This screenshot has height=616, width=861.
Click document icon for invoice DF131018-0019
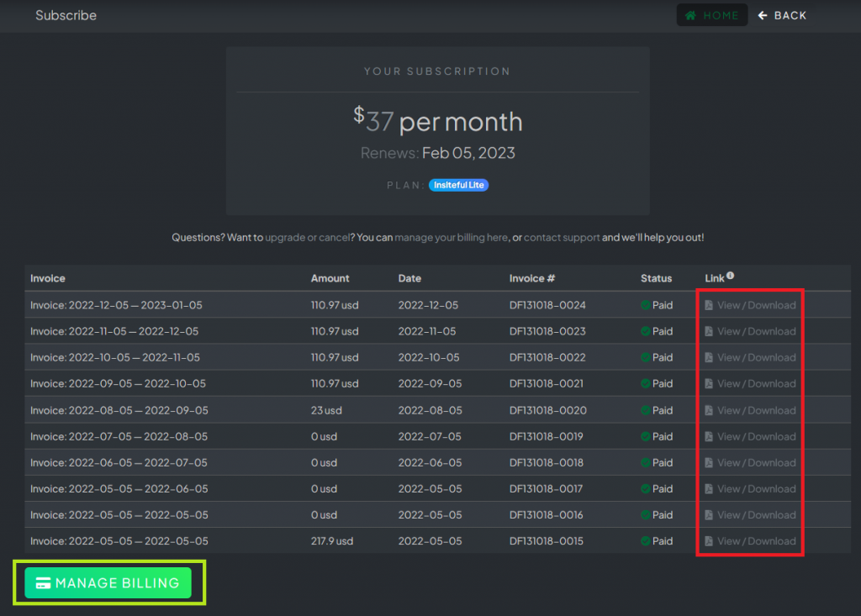click(708, 437)
